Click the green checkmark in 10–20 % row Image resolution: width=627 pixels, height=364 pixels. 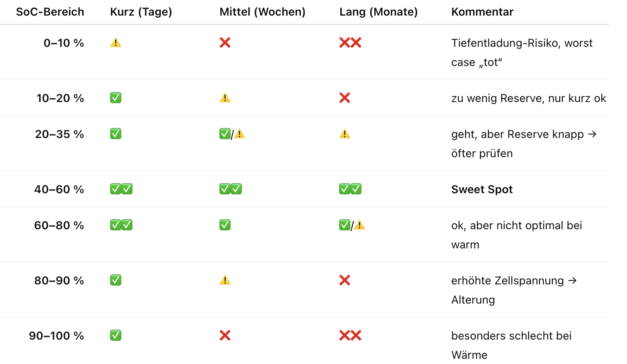point(116,98)
